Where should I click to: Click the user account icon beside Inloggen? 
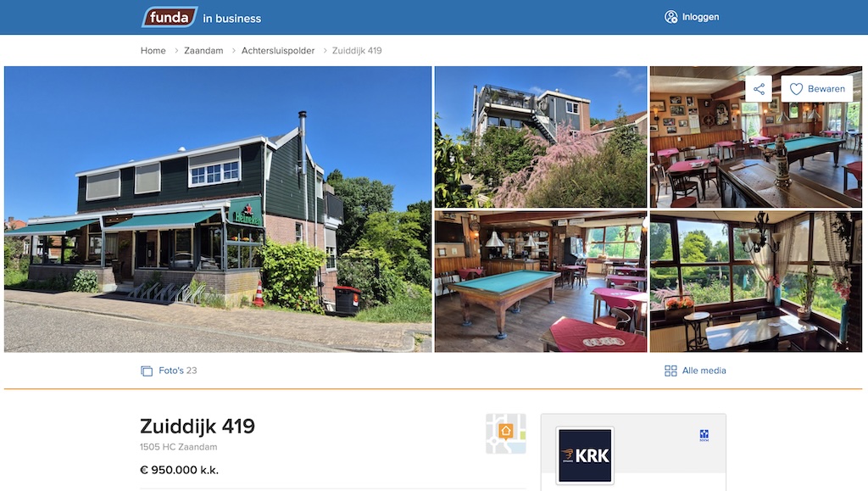tap(671, 17)
